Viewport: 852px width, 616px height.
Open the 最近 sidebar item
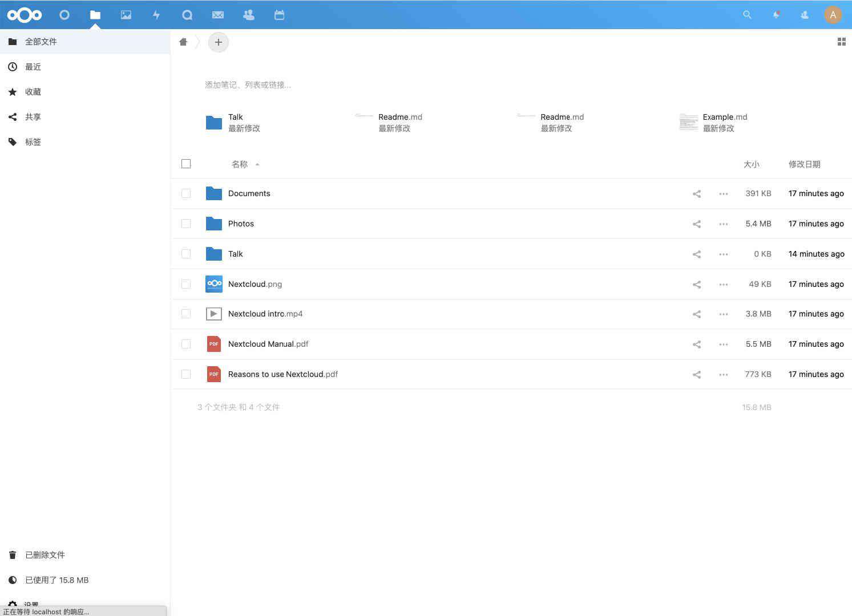point(85,67)
